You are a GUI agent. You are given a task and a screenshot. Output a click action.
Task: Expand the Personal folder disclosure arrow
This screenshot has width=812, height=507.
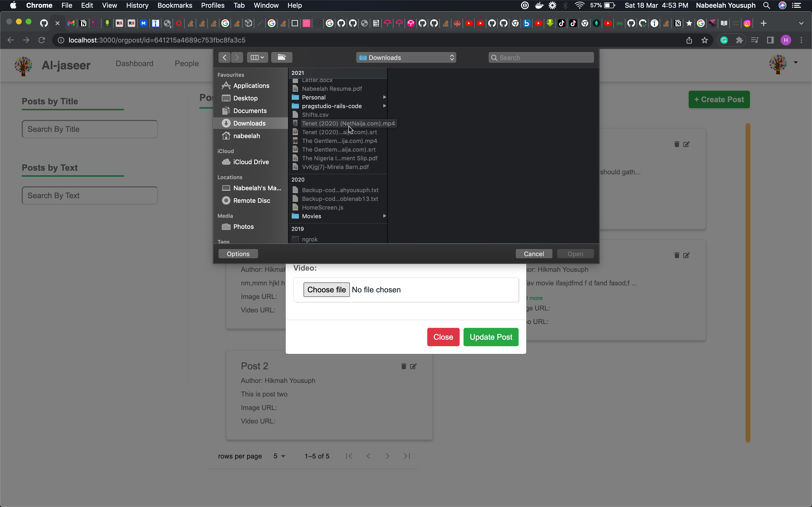[x=384, y=97]
